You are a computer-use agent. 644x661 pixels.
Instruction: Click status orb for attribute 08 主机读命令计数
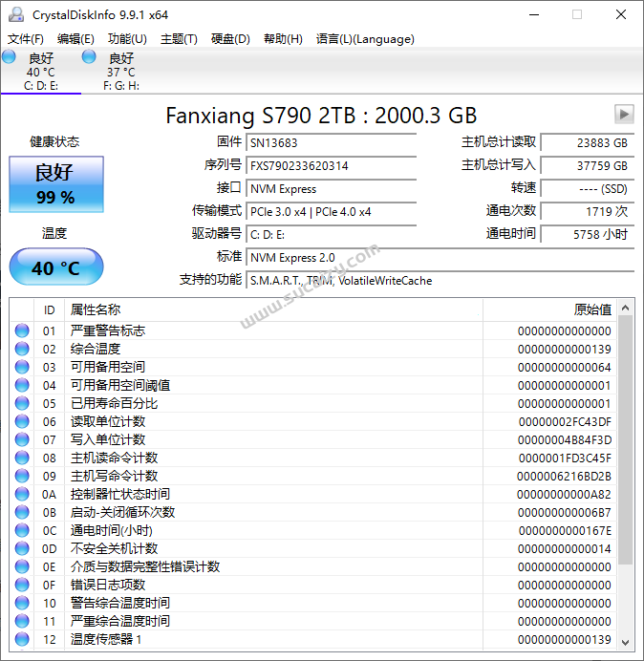point(22,458)
